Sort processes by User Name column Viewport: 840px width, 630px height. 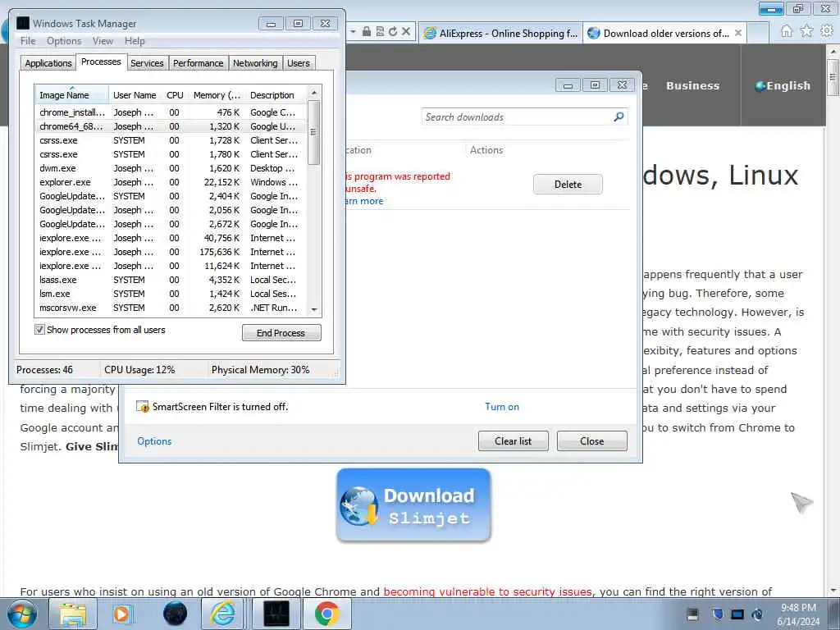pyautogui.click(x=135, y=95)
